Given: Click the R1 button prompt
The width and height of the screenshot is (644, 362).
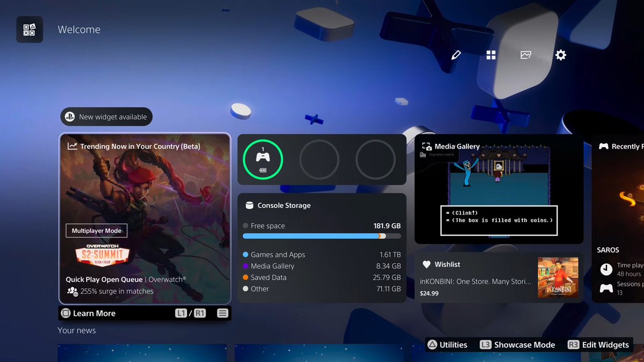Looking at the screenshot, I should tap(200, 313).
